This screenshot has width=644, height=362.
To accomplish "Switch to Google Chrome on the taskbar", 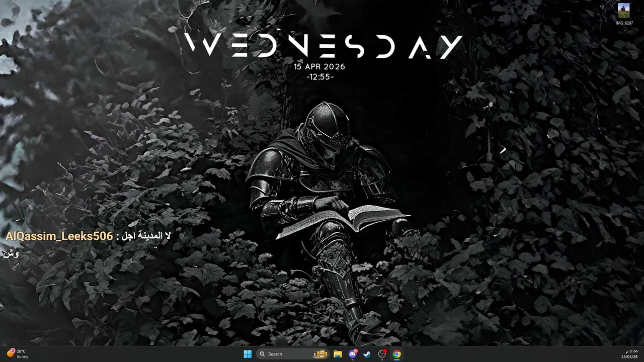I will (x=397, y=354).
